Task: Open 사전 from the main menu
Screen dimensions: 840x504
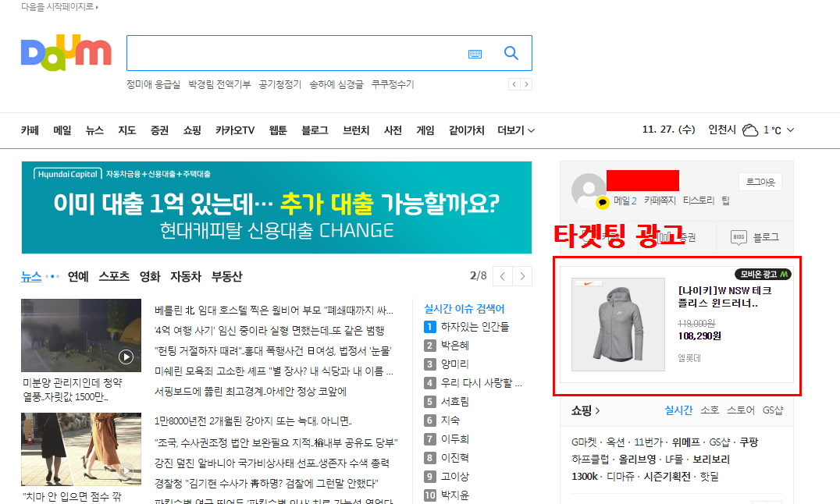Action: tap(393, 130)
